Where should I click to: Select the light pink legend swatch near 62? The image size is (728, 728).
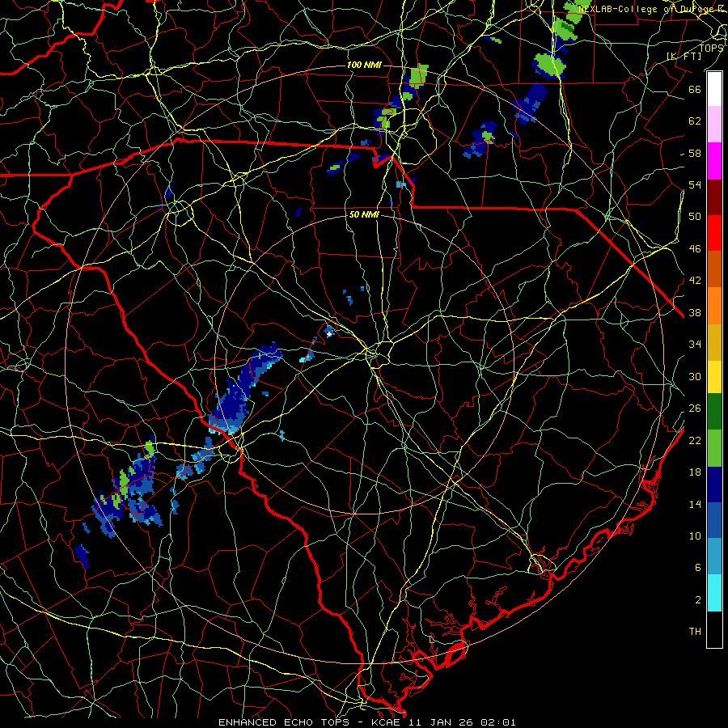pos(714,125)
